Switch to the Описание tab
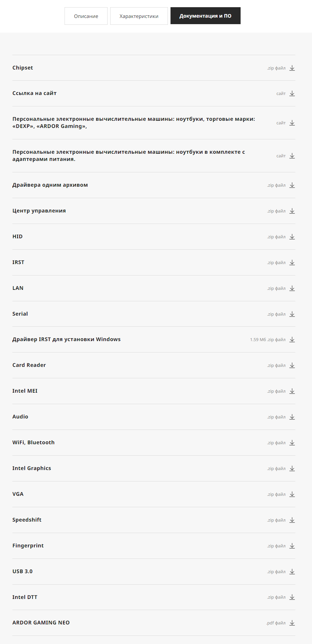Viewport: 312px width, 644px height. (86, 16)
